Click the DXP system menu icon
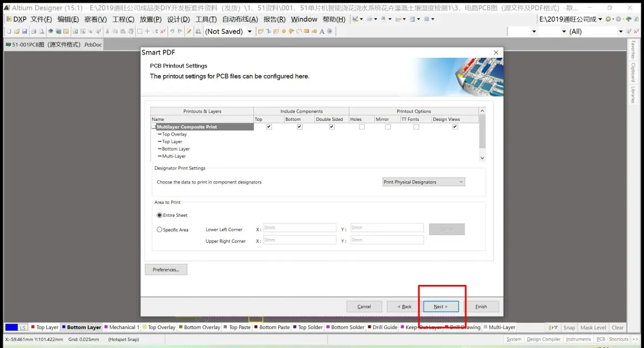644x348 pixels. [x=16, y=19]
